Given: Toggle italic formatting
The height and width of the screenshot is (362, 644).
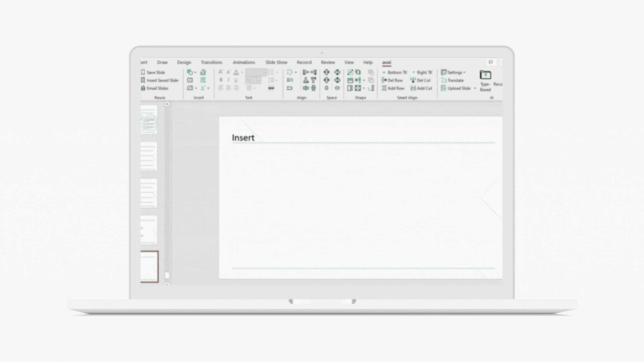Looking at the screenshot, I should (x=228, y=80).
